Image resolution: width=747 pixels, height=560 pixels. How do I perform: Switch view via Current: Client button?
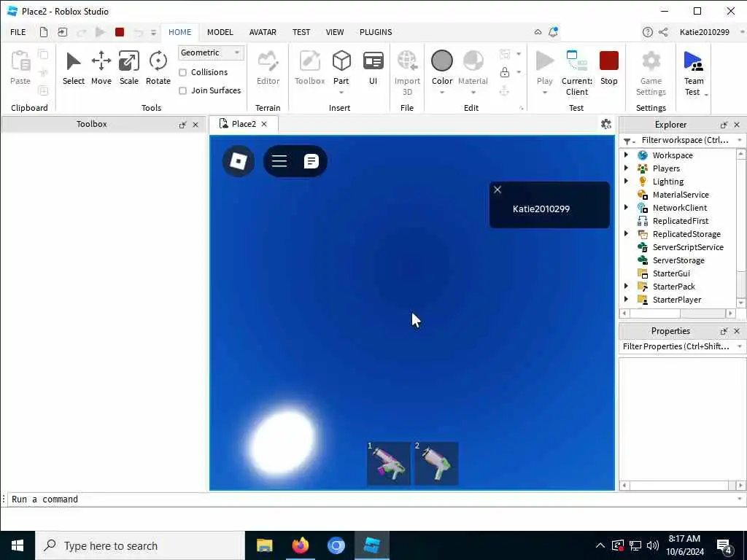coord(576,73)
